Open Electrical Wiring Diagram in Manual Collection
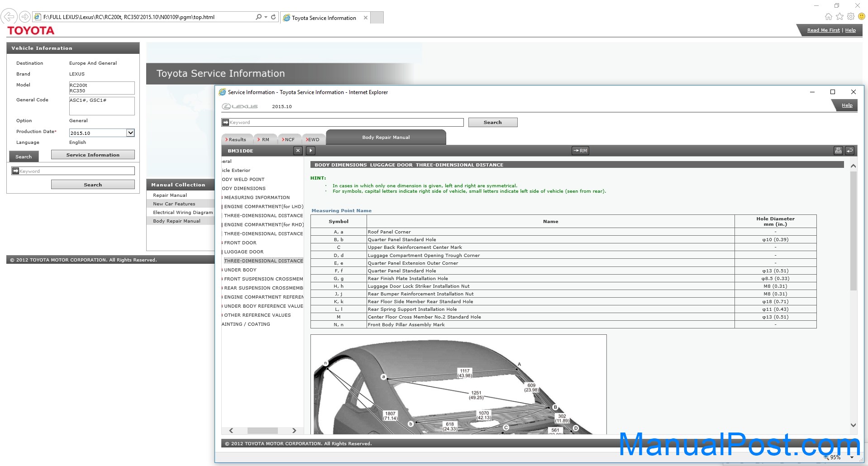Screen dimensions: 868x466 point(183,212)
